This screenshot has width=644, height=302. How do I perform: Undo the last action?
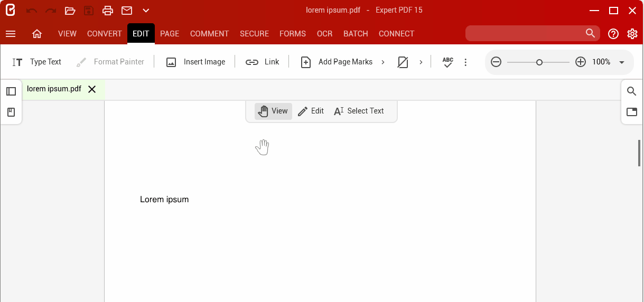point(32,11)
